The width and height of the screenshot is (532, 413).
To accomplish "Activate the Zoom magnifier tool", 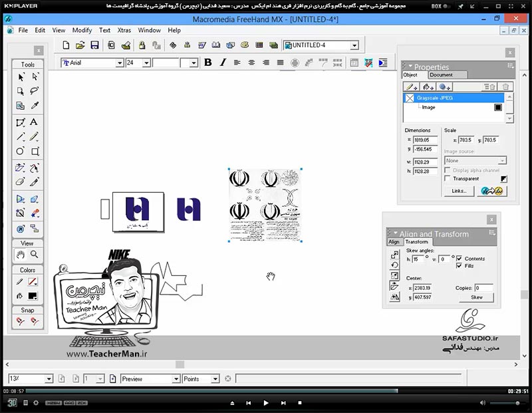I will [35, 254].
